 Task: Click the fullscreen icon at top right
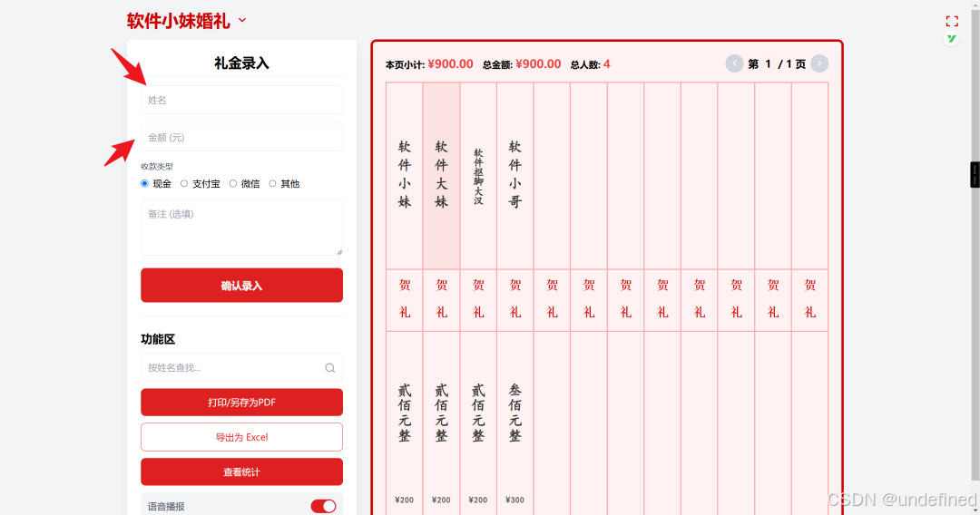[952, 21]
